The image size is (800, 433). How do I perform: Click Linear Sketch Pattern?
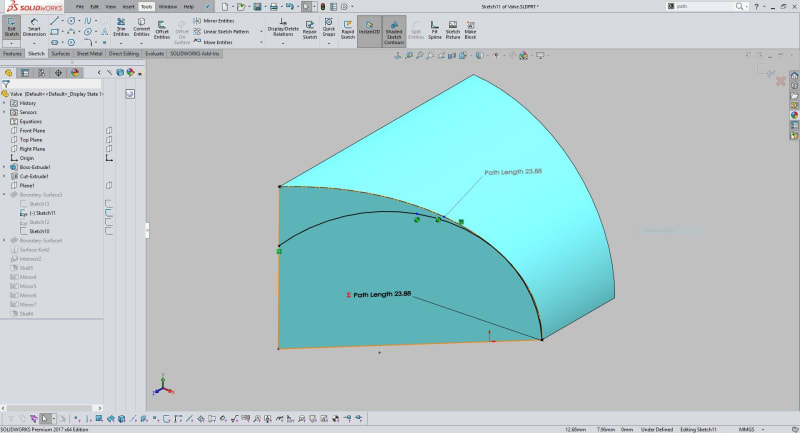tap(221, 32)
